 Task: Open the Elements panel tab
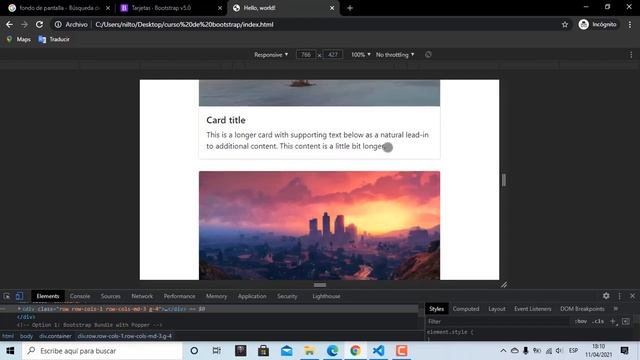tap(48, 296)
